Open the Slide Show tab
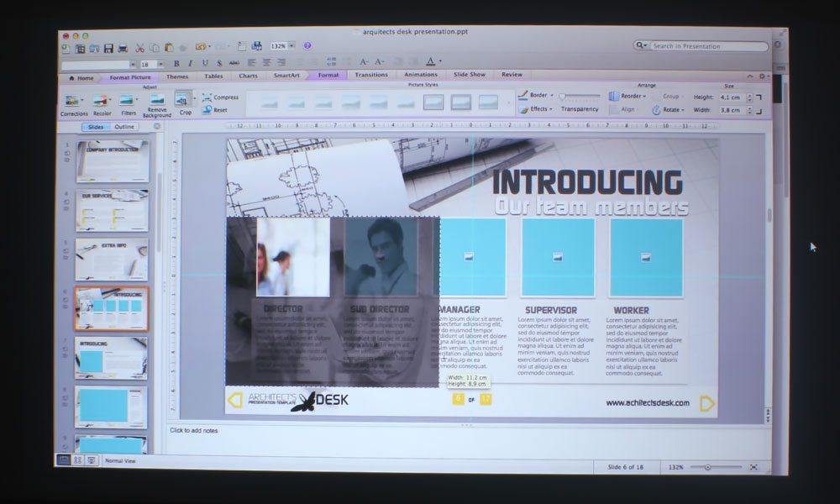Image resolution: width=840 pixels, height=504 pixels. 469,75
